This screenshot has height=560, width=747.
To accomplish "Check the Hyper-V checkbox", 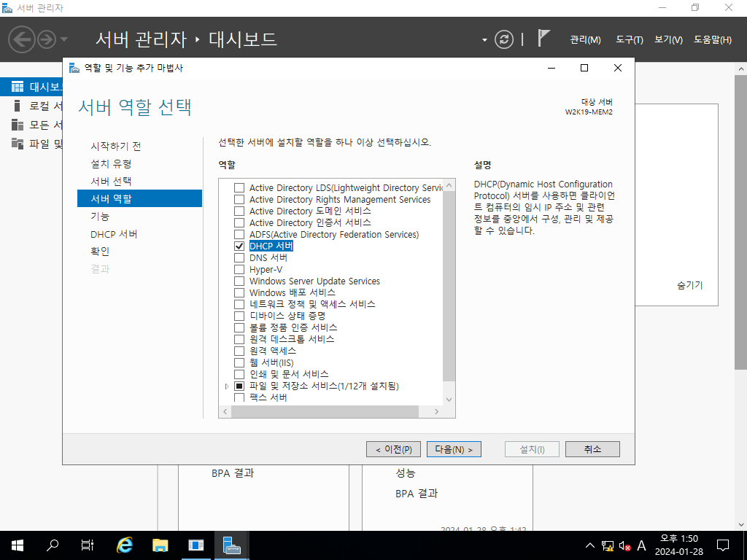I will coord(239,270).
